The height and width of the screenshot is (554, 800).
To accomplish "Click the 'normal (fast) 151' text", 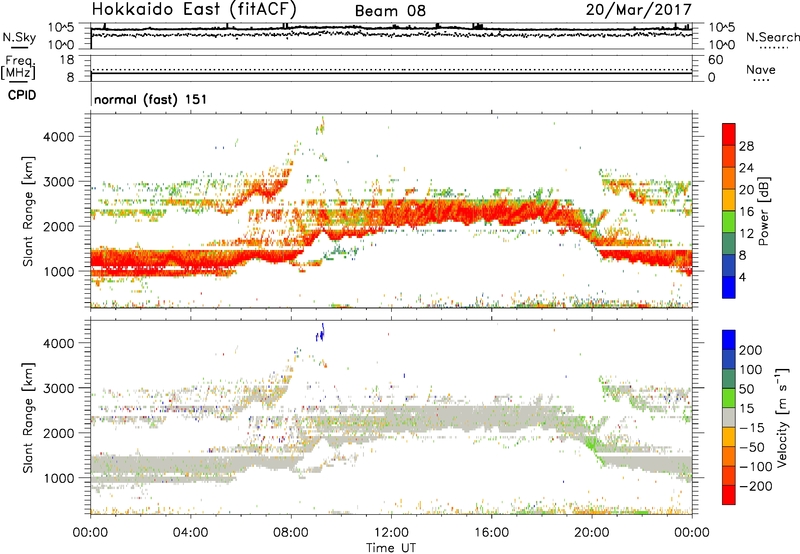I will point(151,99).
